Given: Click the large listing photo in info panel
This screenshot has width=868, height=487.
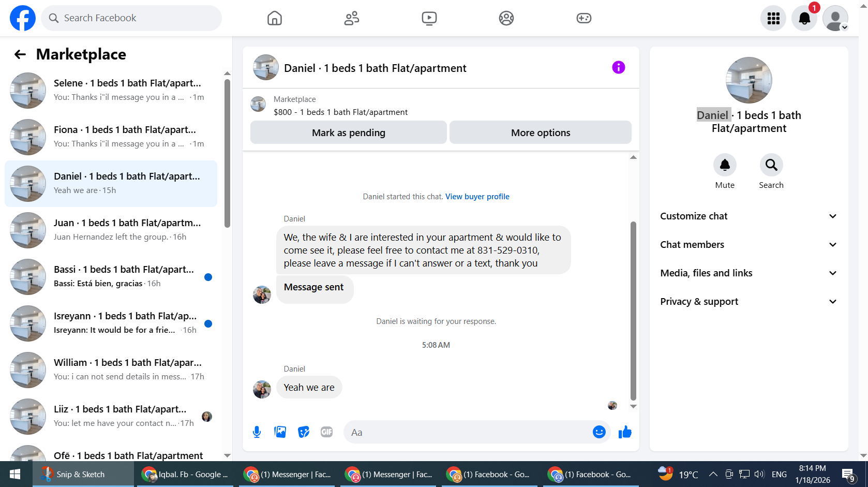Looking at the screenshot, I should click(749, 80).
